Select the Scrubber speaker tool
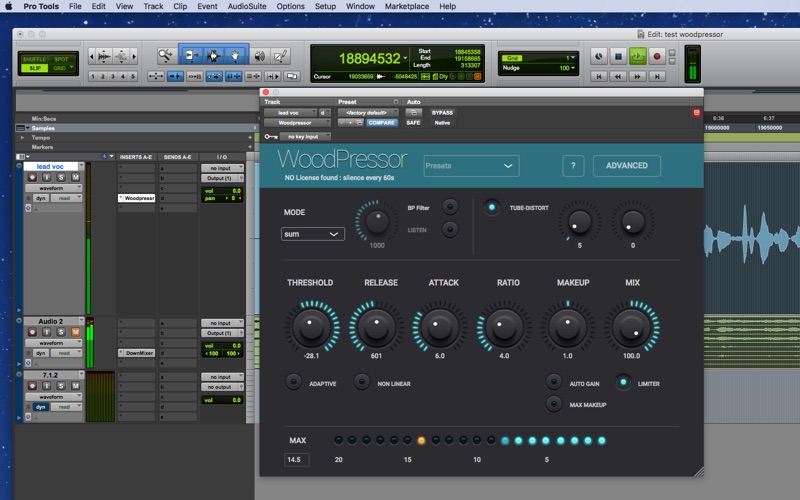 pos(259,55)
